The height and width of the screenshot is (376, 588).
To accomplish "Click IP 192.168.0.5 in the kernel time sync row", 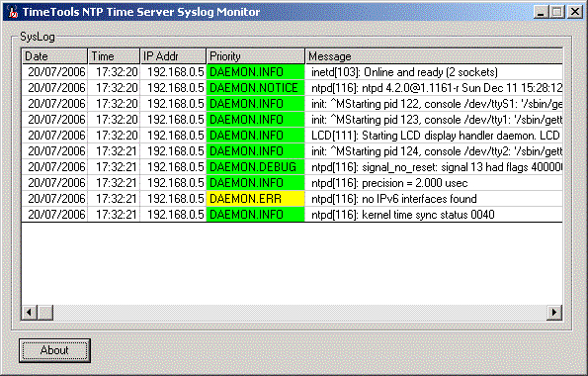I will (x=173, y=215).
